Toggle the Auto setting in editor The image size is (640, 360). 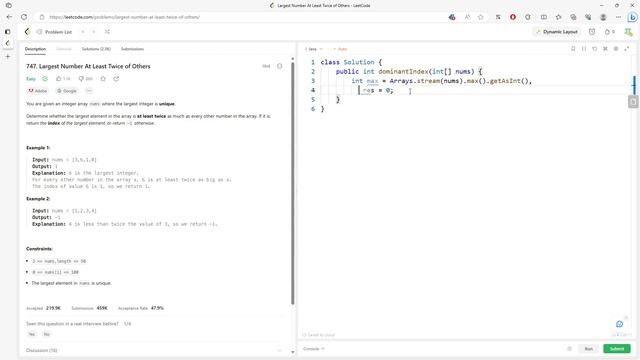[340, 49]
